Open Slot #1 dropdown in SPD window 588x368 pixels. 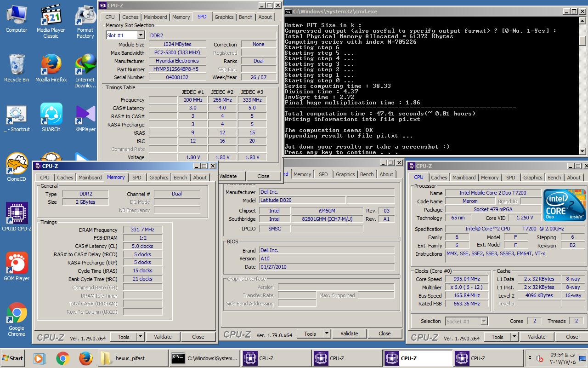[141, 35]
